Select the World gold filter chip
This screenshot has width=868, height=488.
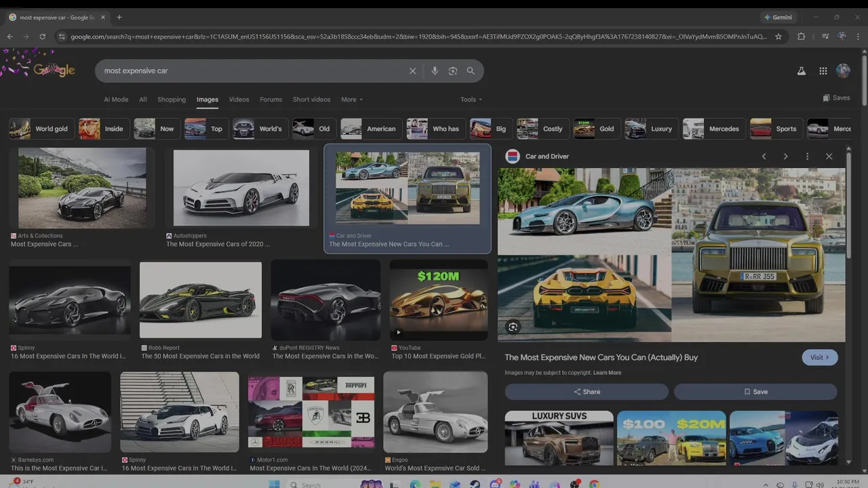(41, 129)
